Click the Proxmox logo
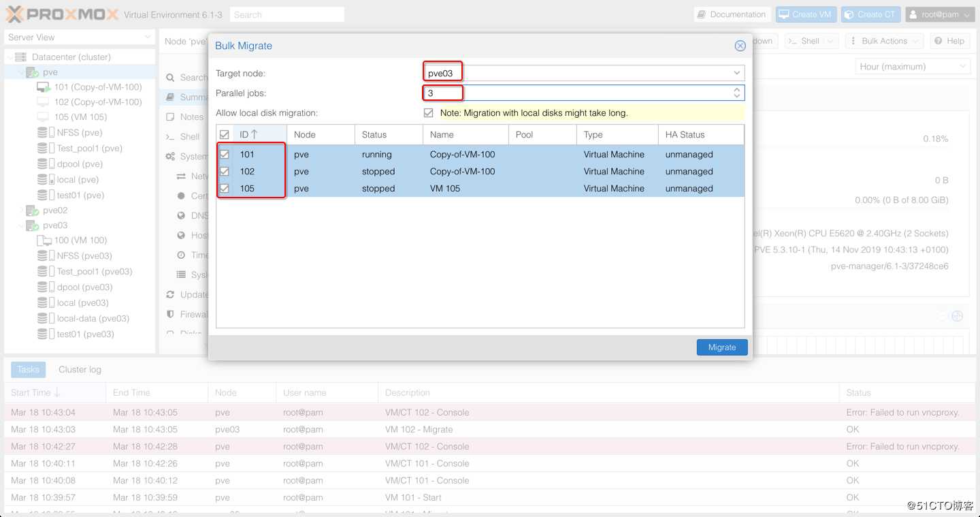Image resolution: width=980 pixels, height=517 pixels. coord(63,14)
